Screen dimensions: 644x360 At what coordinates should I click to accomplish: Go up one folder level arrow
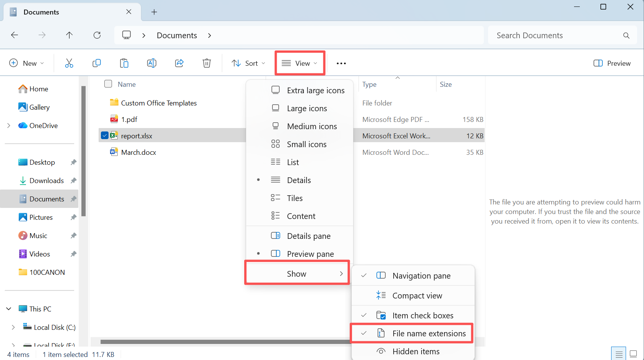pos(69,35)
